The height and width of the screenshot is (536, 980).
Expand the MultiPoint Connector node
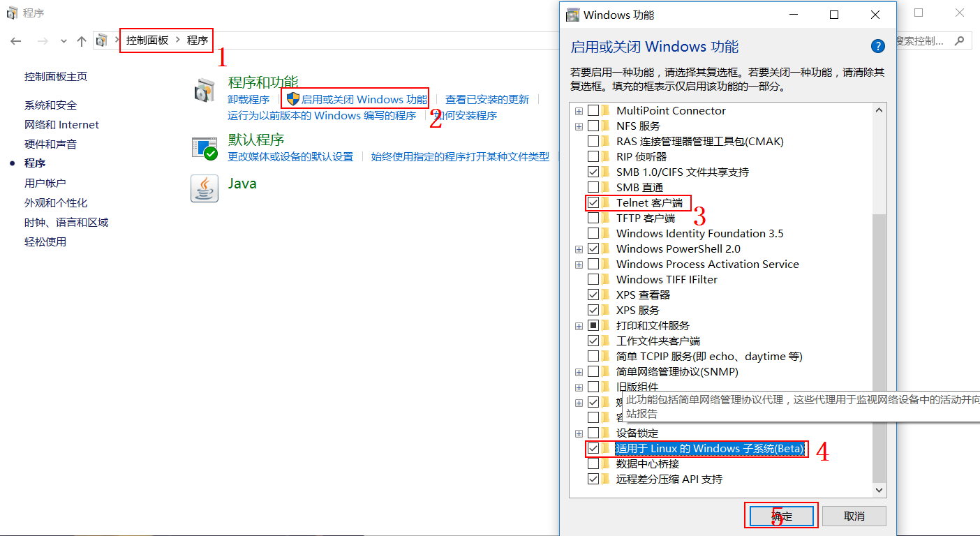coord(579,111)
